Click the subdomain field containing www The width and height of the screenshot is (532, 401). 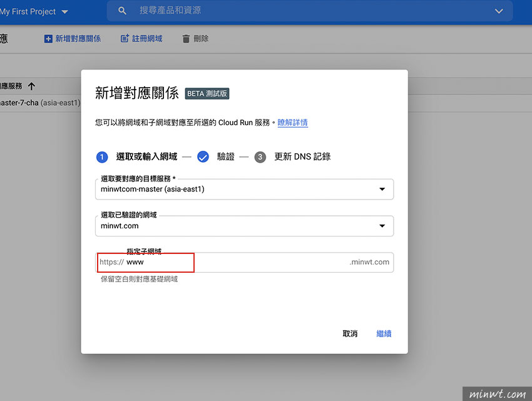244,262
